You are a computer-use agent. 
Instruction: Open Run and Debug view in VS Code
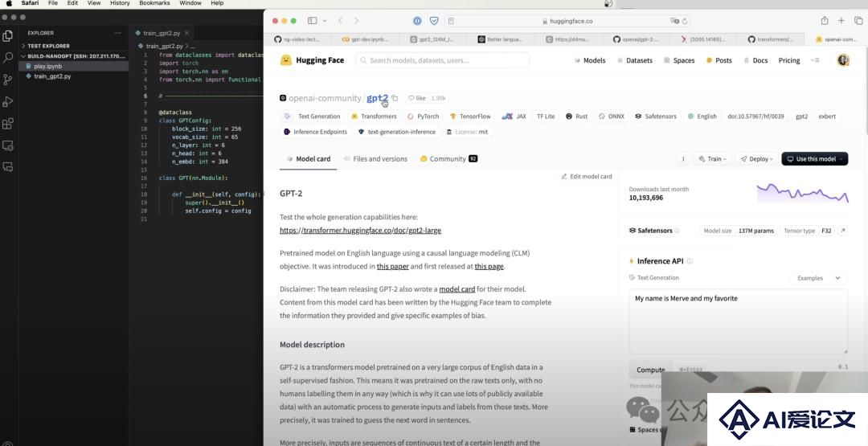click(8, 102)
